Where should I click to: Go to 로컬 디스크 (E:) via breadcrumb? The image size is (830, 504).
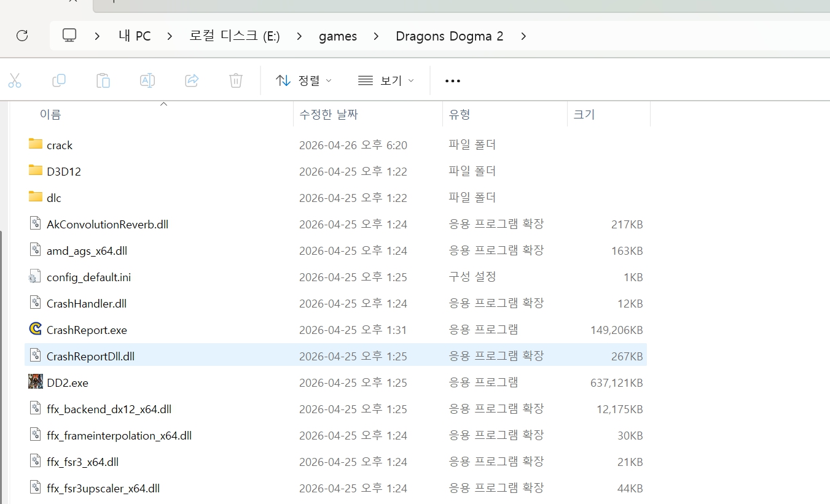click(234, 36)
